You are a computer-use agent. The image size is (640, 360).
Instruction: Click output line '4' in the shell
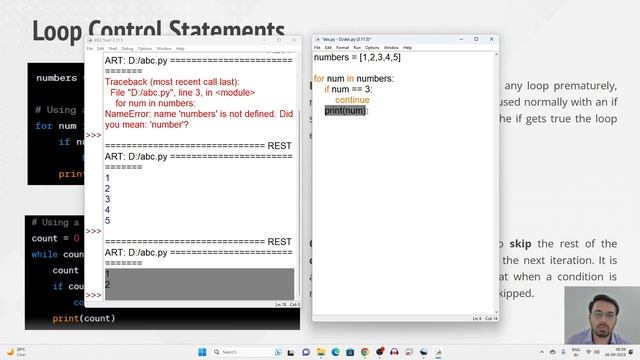pos(107,210)
